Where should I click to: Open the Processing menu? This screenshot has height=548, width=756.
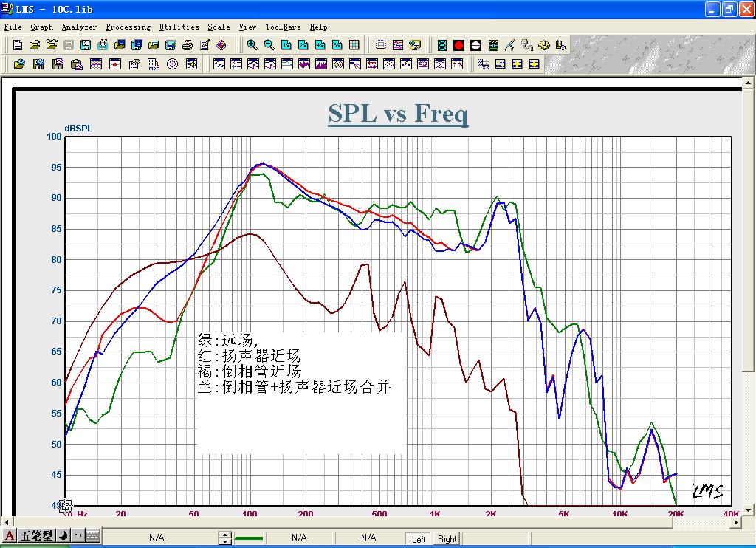pyautogui.click(x=128, y=27)
